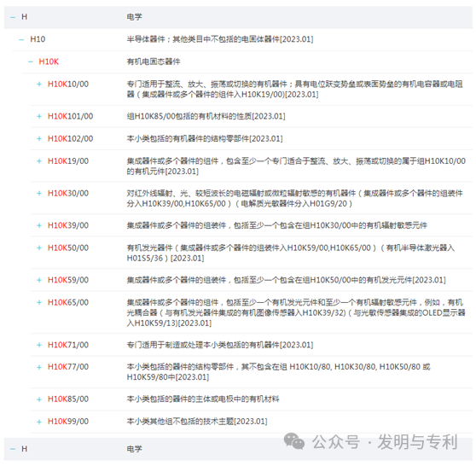This screenshot has height=466, width=476.
Task: Open the H10K10/00 code link
Action: tap(68, 84)
